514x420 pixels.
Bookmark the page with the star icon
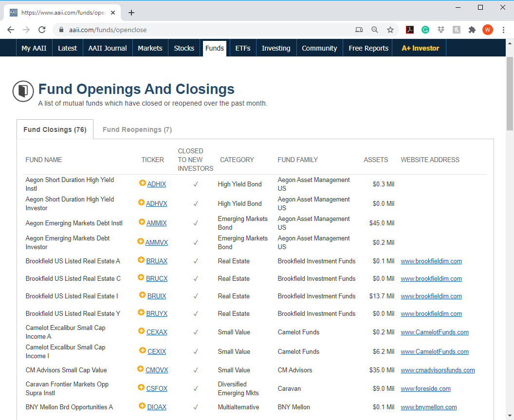pyautogui.click(x=390, y=30)
